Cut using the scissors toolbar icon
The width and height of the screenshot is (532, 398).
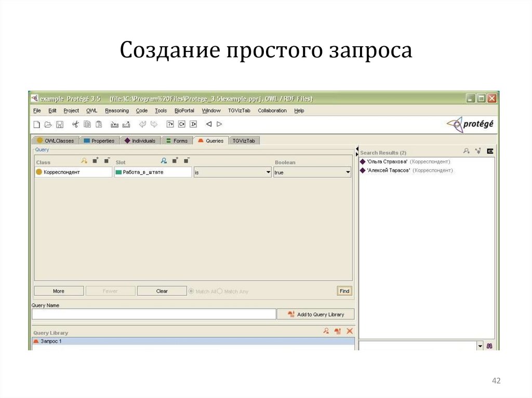point(75,125)
